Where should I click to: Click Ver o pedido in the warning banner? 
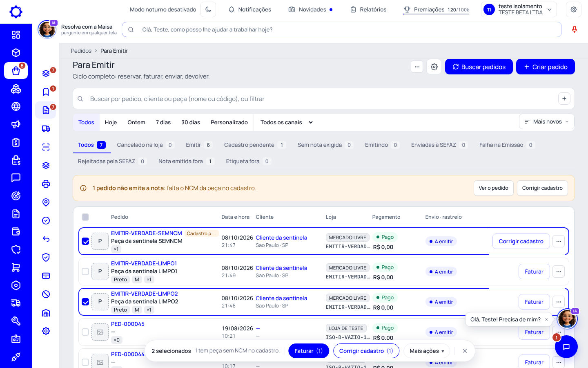(493, 188)
